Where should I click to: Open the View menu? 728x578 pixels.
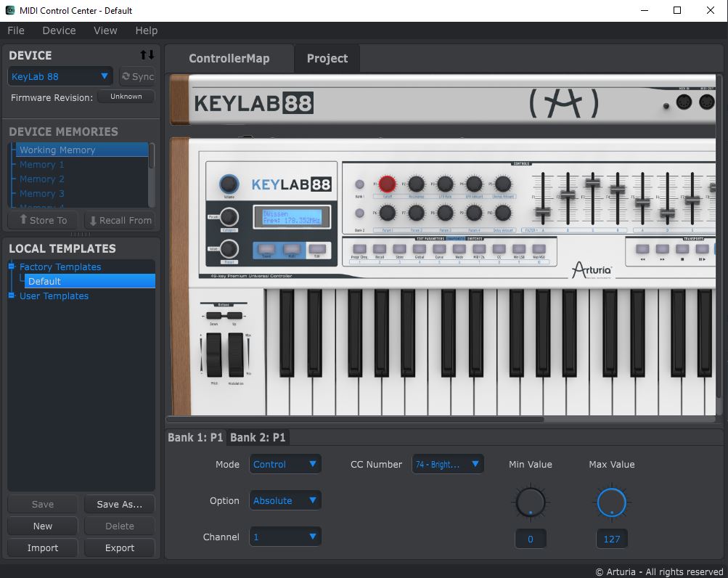click(105, 30)
